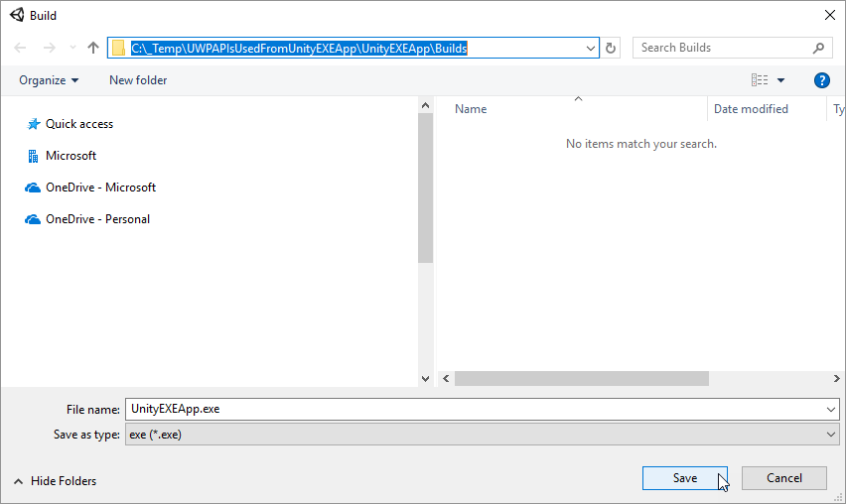846x504 pixels.
Task: Click file list scroll right arrow
Action: [x=836, y=378]
